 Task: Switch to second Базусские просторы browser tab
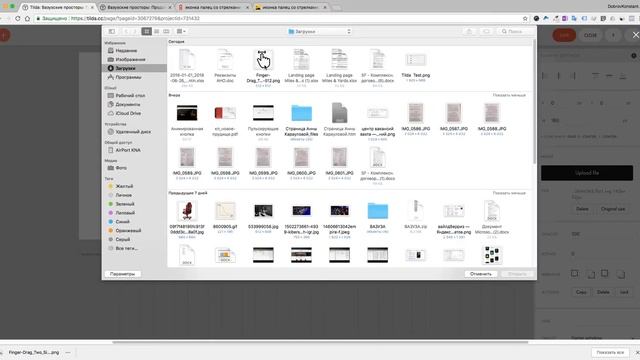coord(135,7)
